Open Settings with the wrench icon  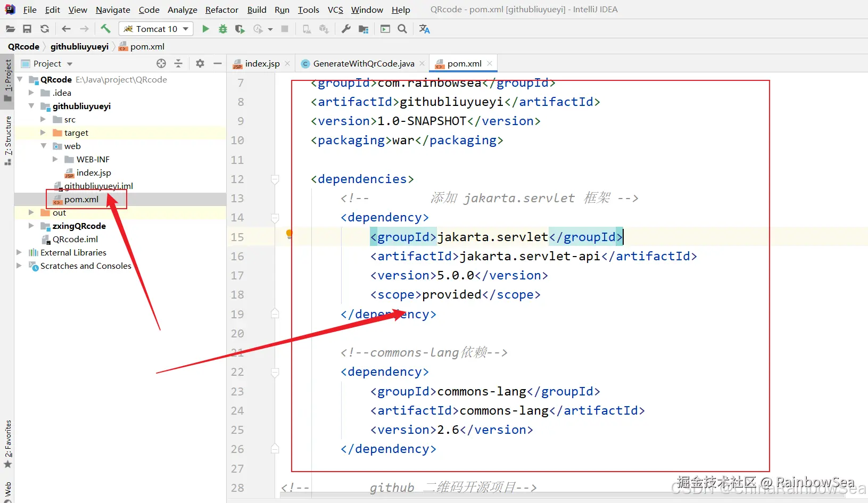pyautogui.click(x=346, y=29)
